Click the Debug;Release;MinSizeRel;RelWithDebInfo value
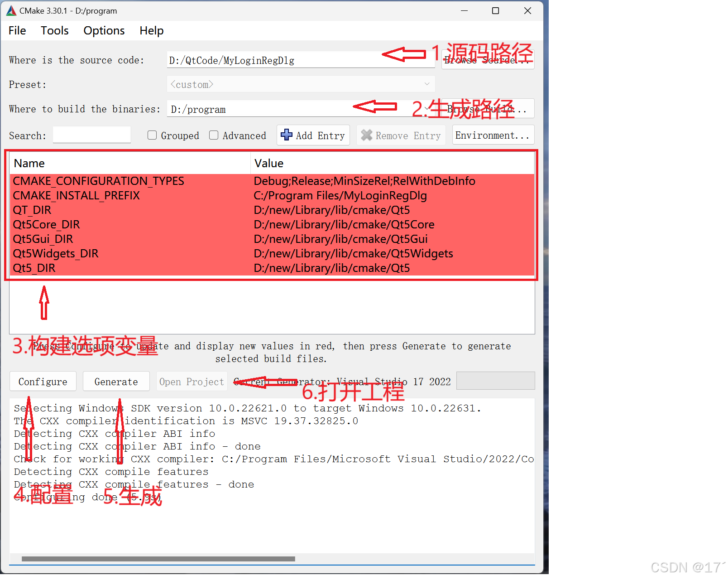This screenshot has height=580, width=728. click(x=364, y=181)
